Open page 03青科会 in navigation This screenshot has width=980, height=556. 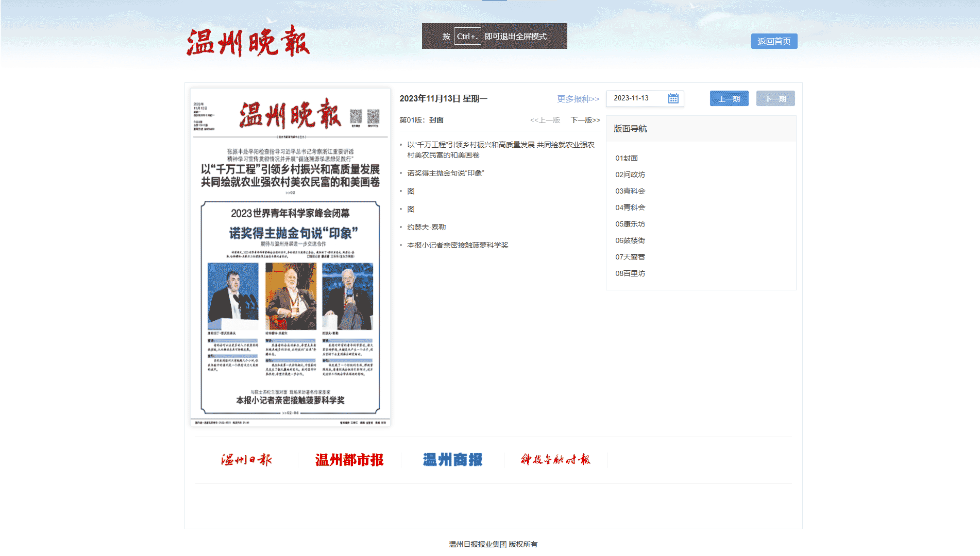coord(630,191)
